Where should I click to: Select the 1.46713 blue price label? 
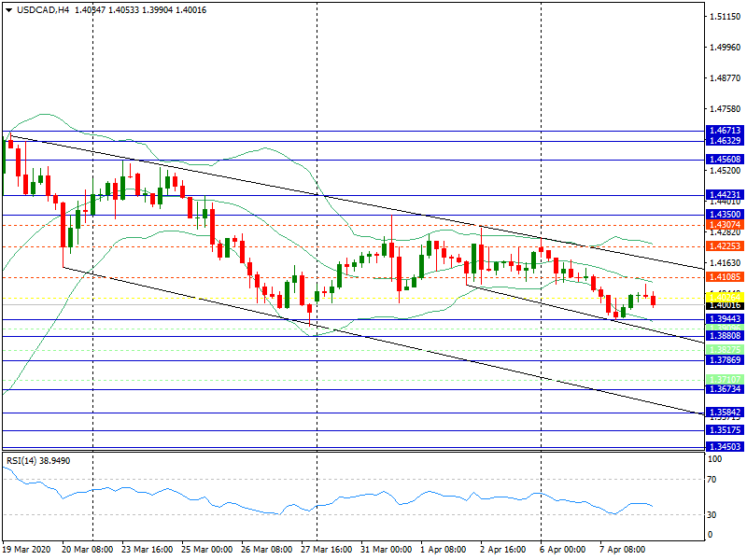pyautogui.click(x=725, y=131)
